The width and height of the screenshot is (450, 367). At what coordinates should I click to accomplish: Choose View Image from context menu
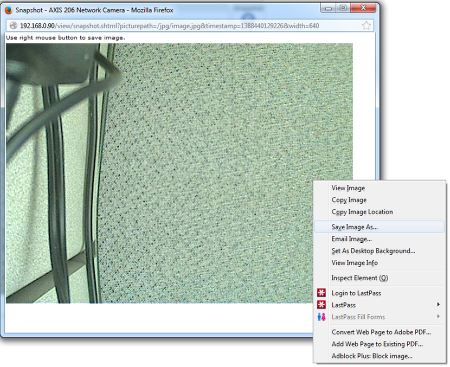click(348, 188)
